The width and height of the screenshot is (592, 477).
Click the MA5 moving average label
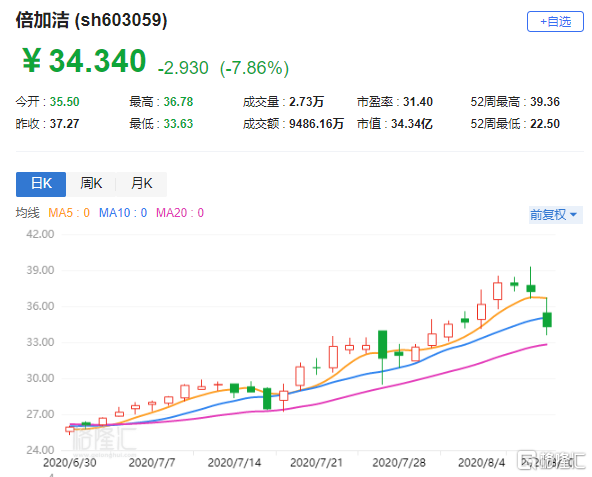click(69, 213)
